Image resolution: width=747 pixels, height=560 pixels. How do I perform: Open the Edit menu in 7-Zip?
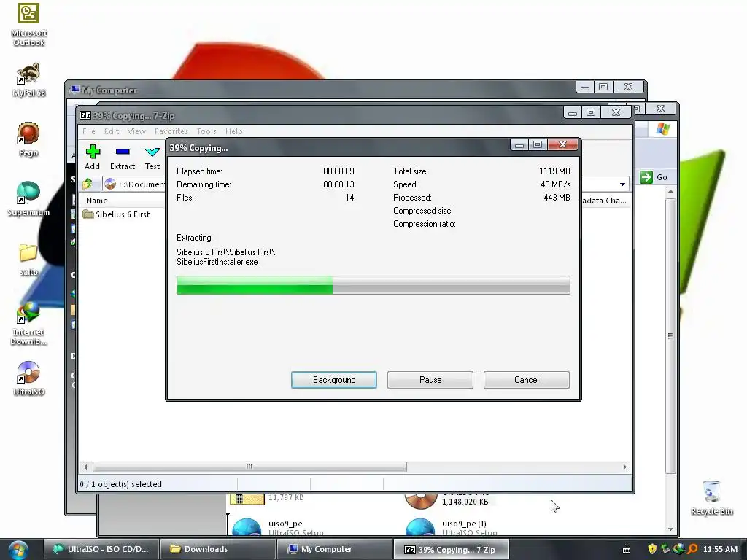coord(112,131)
